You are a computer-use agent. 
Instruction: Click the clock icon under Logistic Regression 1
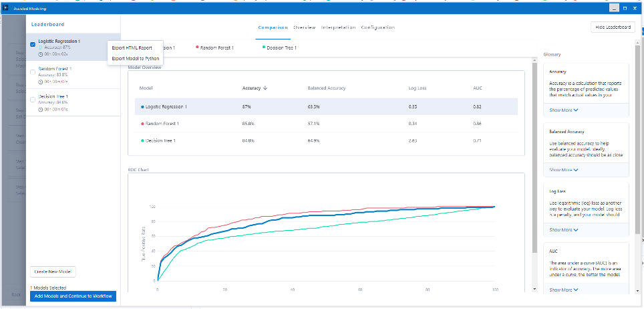[41, 54]
